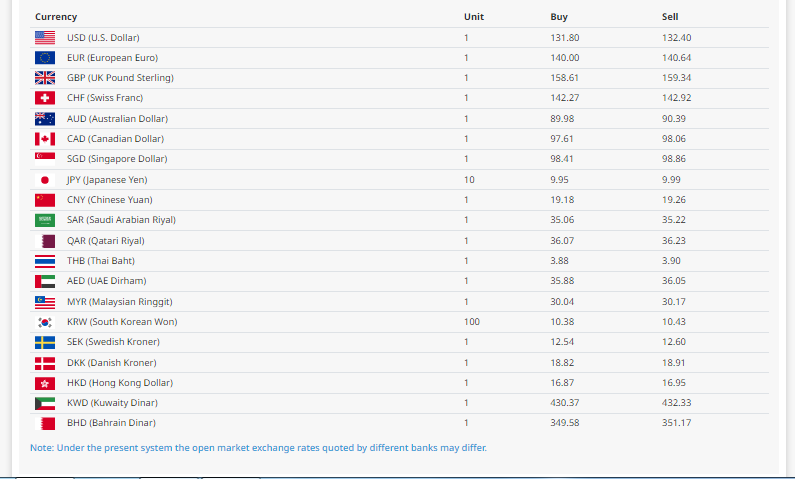This screenshot has height=479, width=795.
Task: Click the South Korean flag icon
Action: pyautogui.click(x=45, y=322)
